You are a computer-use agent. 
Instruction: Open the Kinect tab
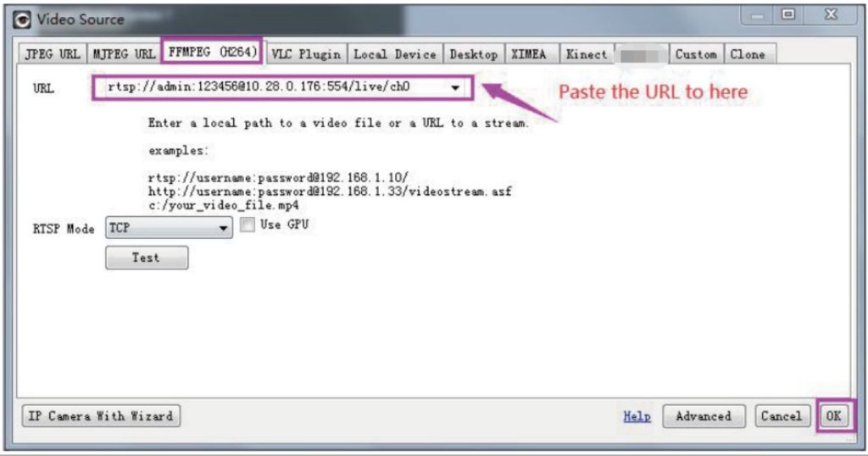(587, 54)
